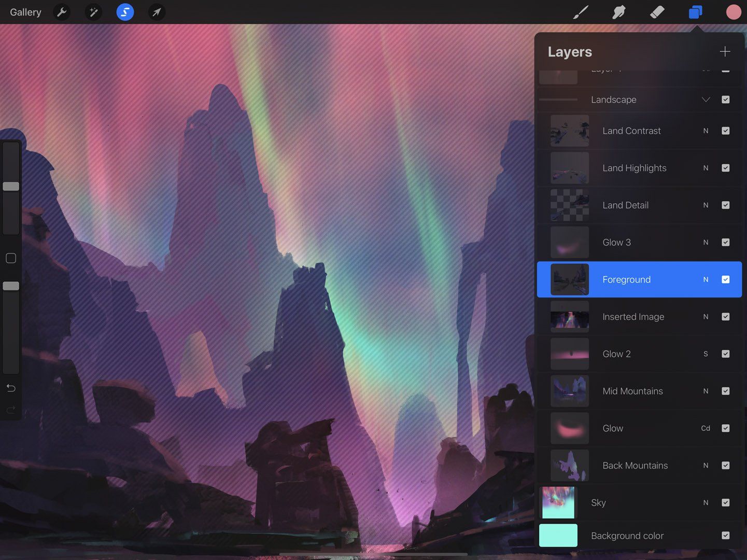
Task: Click the undo arrow in the sidebar
Action: tap(10, 387)
